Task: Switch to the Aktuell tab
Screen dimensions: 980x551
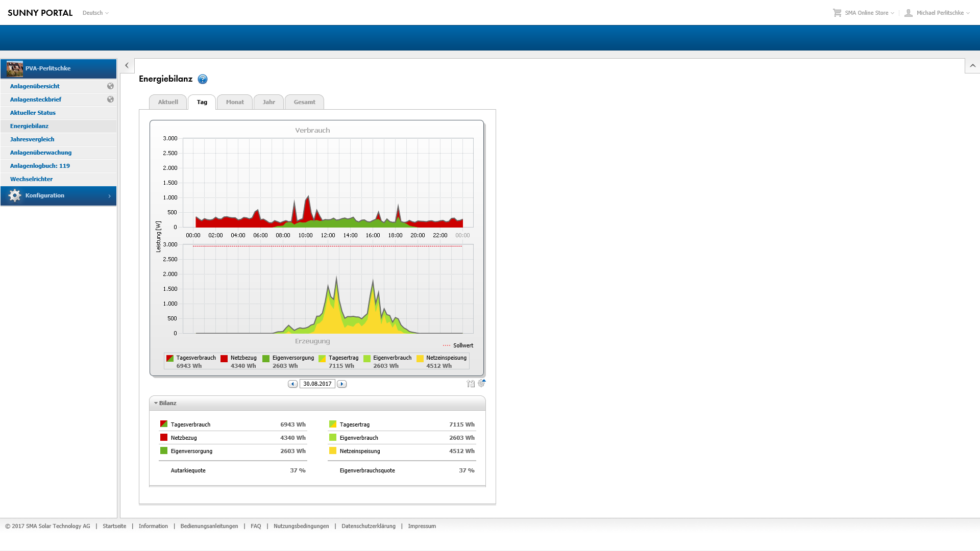Action: pos(168,102)
